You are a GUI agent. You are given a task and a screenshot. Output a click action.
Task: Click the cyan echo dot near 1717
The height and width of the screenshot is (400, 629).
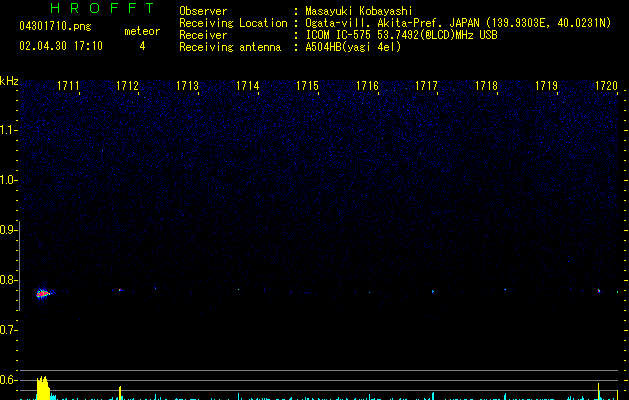click(x=433, y=292)
